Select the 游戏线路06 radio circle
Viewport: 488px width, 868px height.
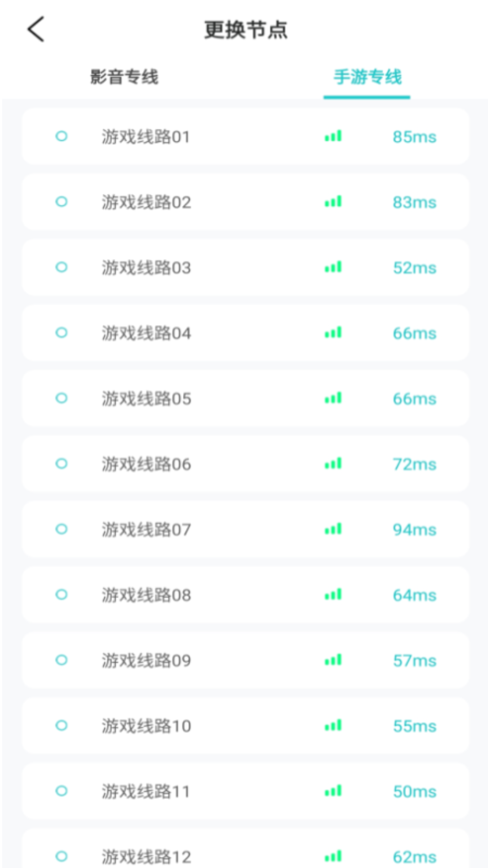coord(61,464)
